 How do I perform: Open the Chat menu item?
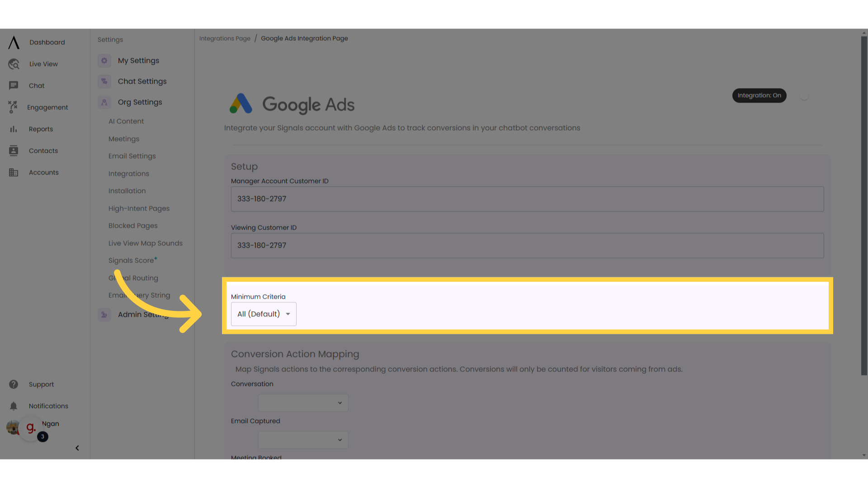[37, 86]
